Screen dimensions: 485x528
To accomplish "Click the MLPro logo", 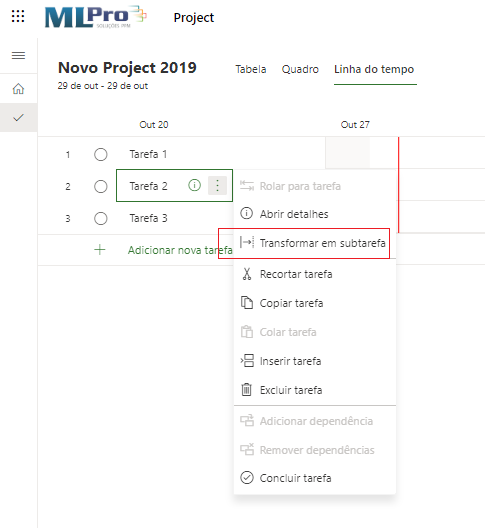I will (x=96, y=17).
